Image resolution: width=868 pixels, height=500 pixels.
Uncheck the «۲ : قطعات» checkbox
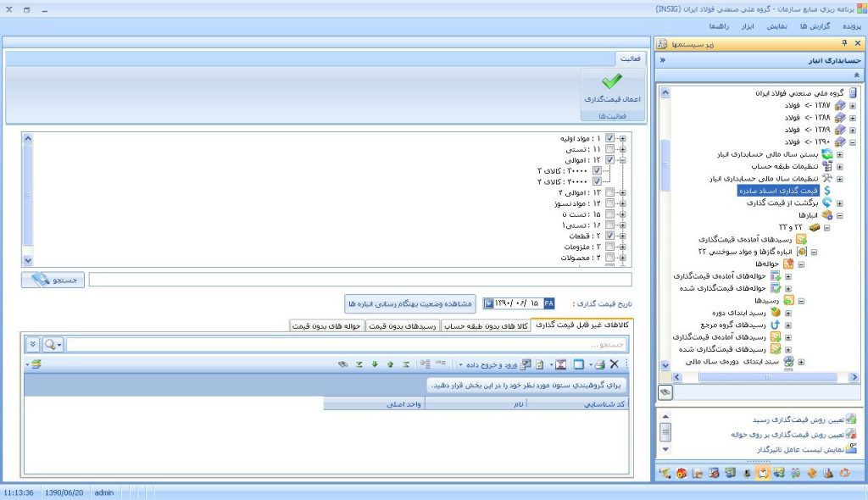point(609,236)
